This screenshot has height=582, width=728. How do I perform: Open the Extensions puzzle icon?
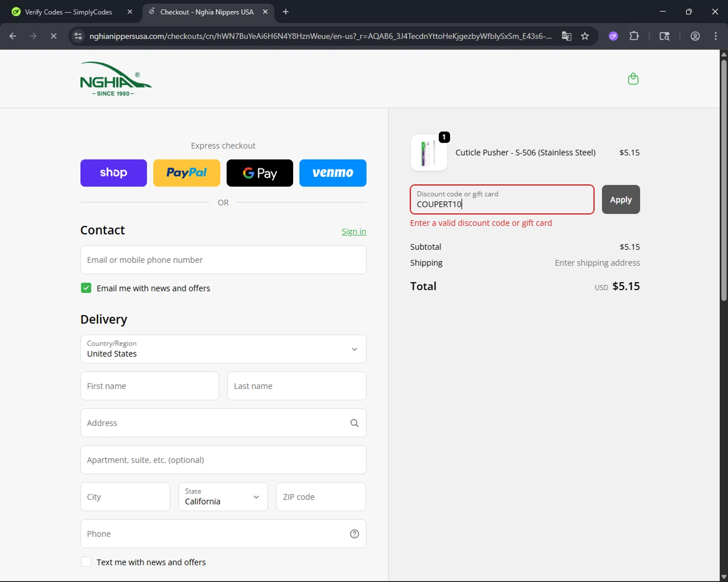click(634, 36)
